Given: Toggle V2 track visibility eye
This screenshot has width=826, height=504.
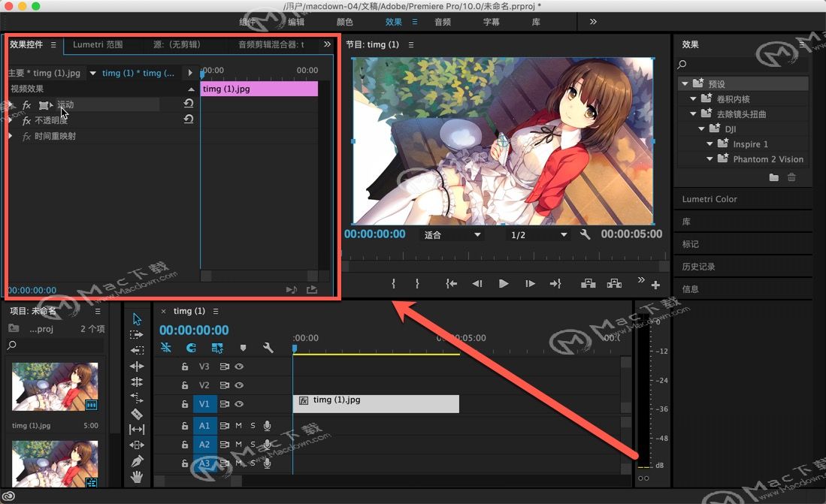Looking at the screenshot, I should (x=239, y=385).
